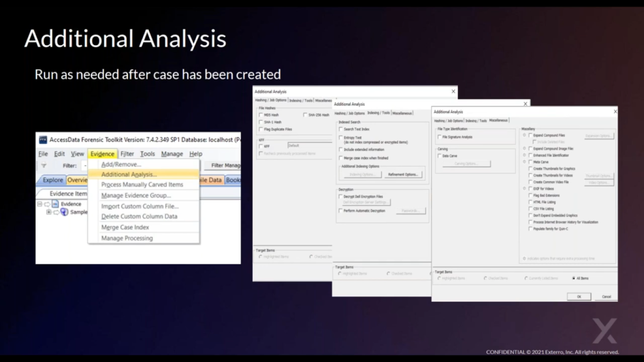
Task: Check Create Thumbnails for Videos
Action: click(531, 175)
